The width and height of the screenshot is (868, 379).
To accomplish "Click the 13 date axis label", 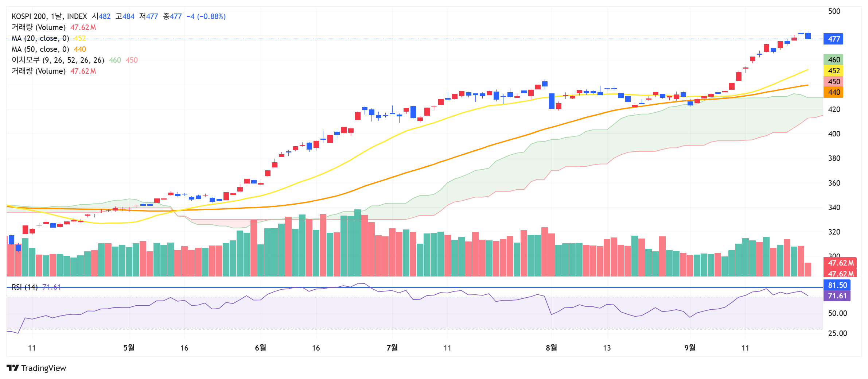I will coord(607,348).
